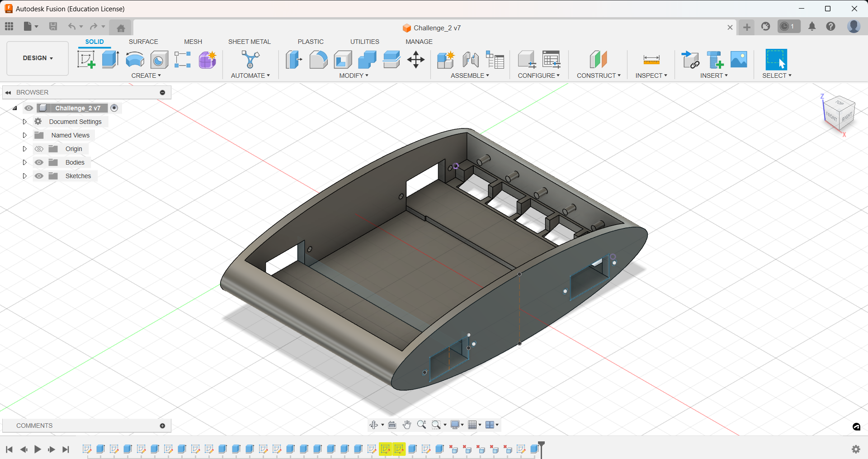Select the Offset Plane construct tool
Image resolution: width=868 pixels, height=459 pixels.
pos(599,59)
